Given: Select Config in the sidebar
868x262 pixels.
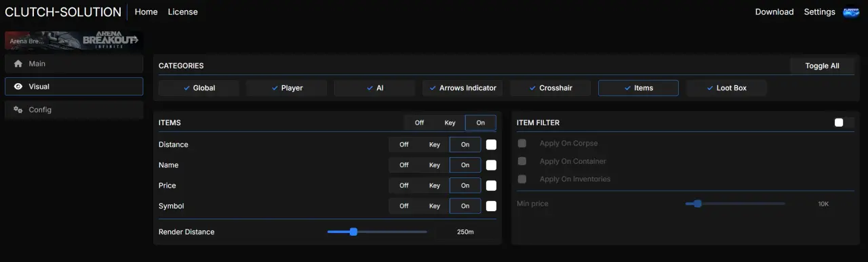Looking at the screenshot, I should 74,110.
